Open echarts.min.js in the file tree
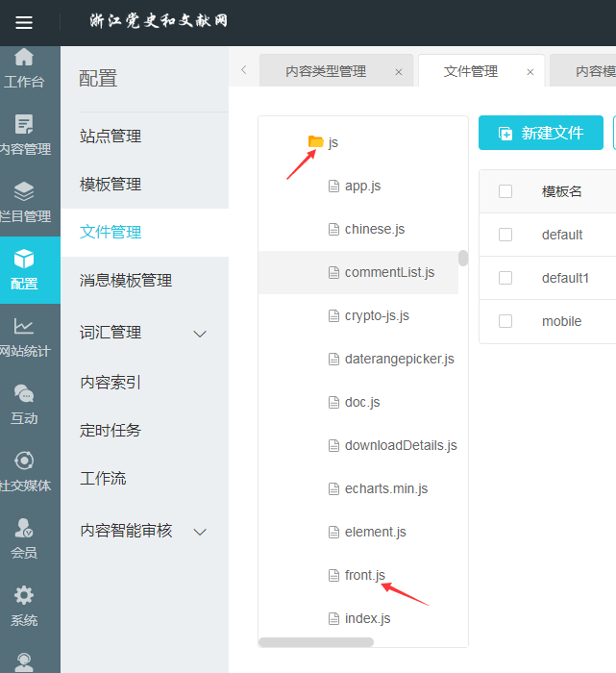The height and width of the screenshot is (673, 616). (386, 488)
